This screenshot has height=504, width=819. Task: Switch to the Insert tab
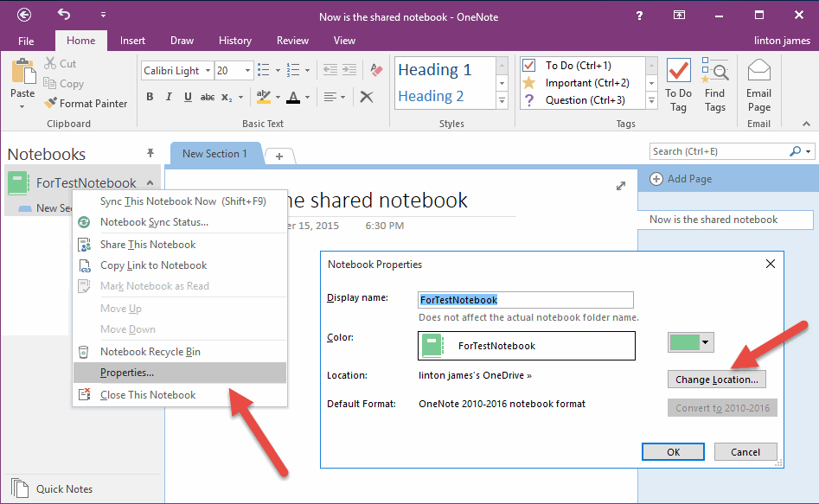pos(132,41)
